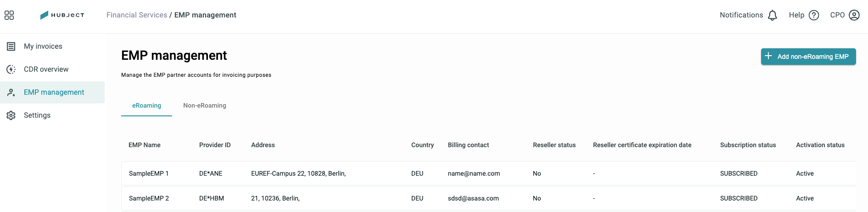Click Add non-eRoaming EMP button
Screen dimensions: 868x212
coord(808,57)
